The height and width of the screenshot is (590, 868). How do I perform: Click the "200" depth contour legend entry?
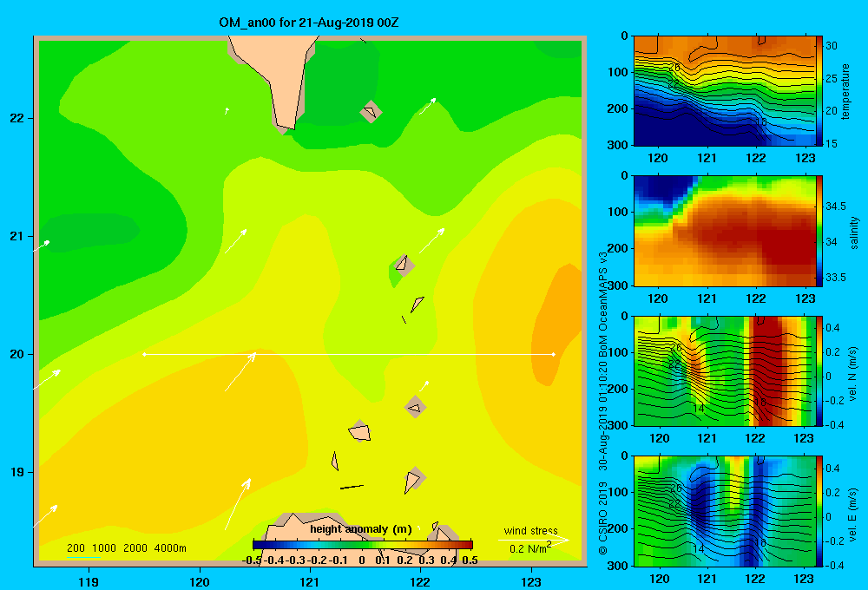tap(76, 548)
